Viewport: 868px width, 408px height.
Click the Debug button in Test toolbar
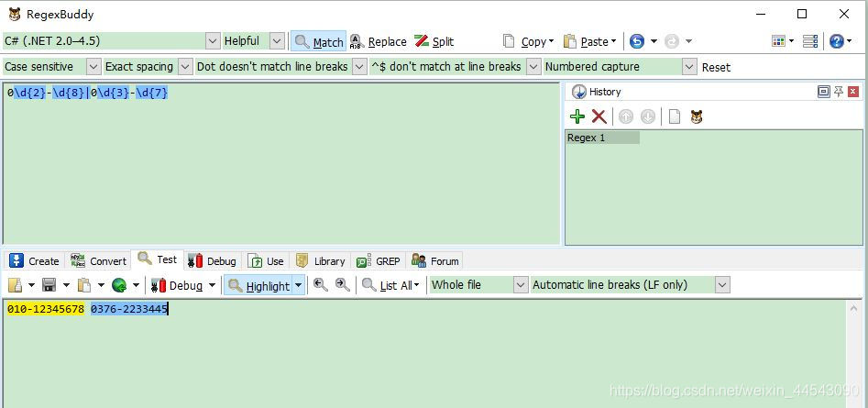point(177,286)
